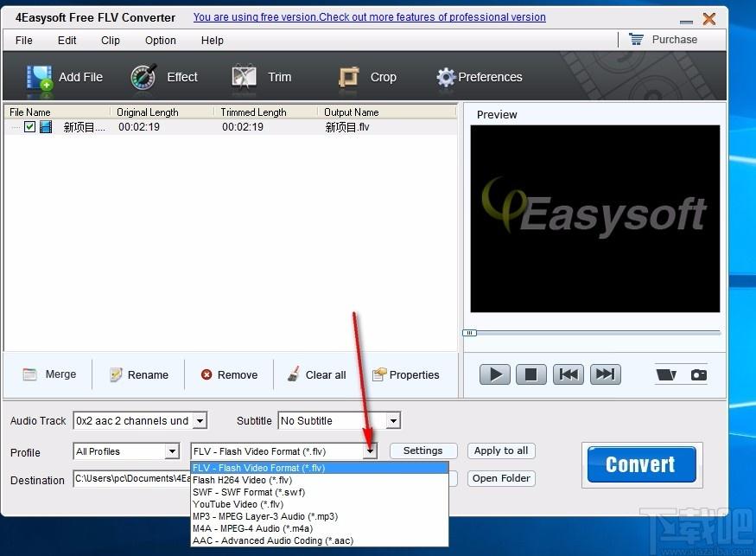Expand the Subtitle dropdown
Viewport: 756px width, 556px height.
pos(393,421)
